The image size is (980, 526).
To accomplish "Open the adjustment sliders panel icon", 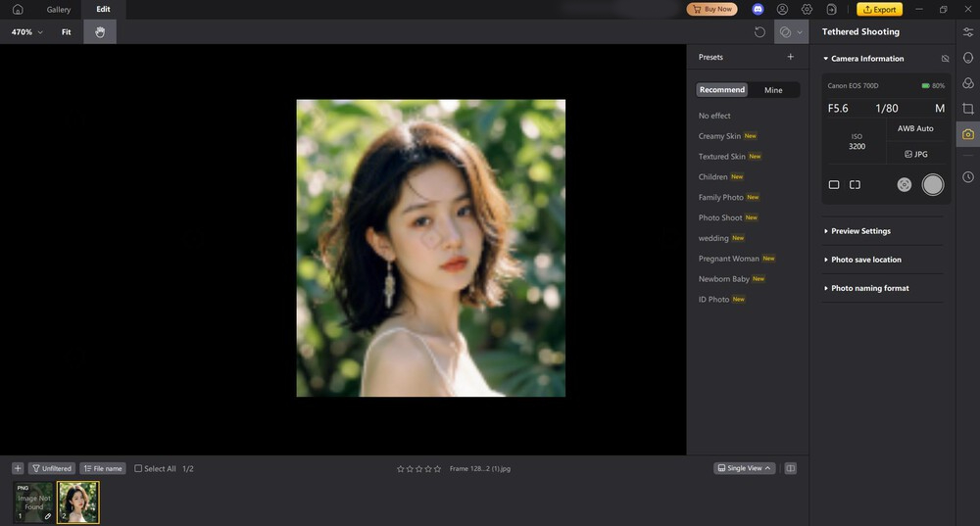I will [967, 32].
